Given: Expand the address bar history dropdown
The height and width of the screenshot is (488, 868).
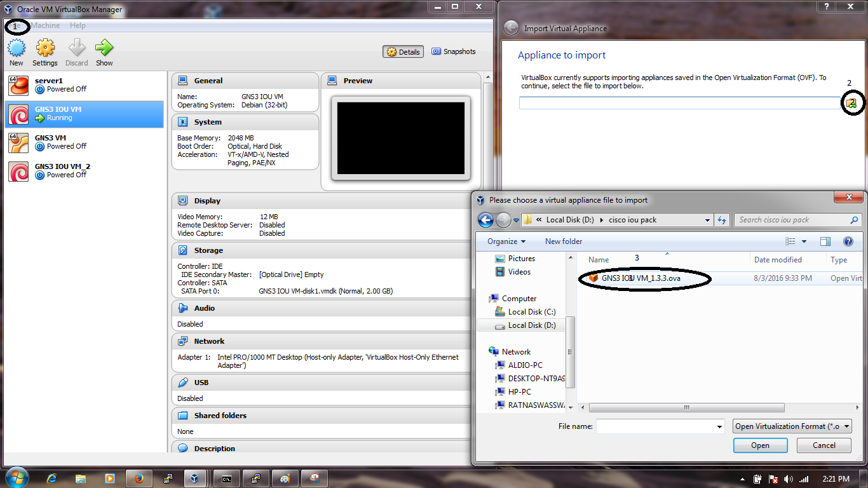Looking at the screenshot, I should pyautogui.click(x=707, y=220).
